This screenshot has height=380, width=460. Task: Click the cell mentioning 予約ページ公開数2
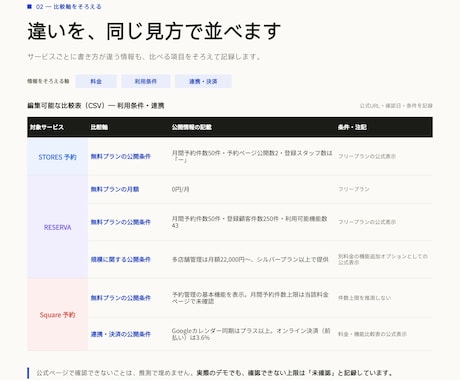(252, 156)
